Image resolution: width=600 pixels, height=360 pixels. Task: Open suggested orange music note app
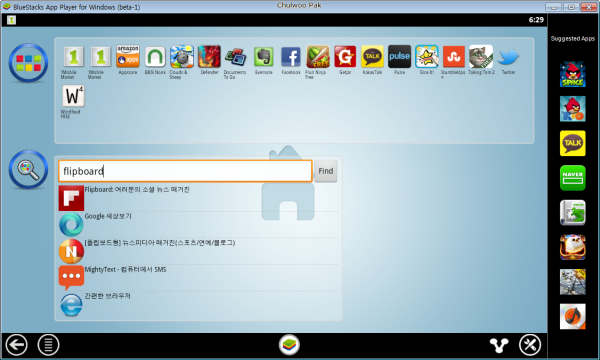pyautogui.click(x=572, y=316)
